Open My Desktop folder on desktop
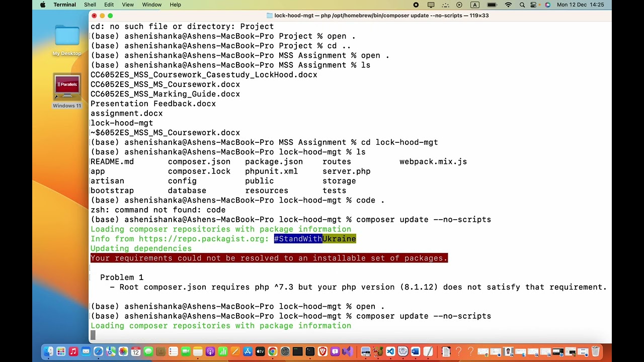644x362 pixels. [67, 40]
